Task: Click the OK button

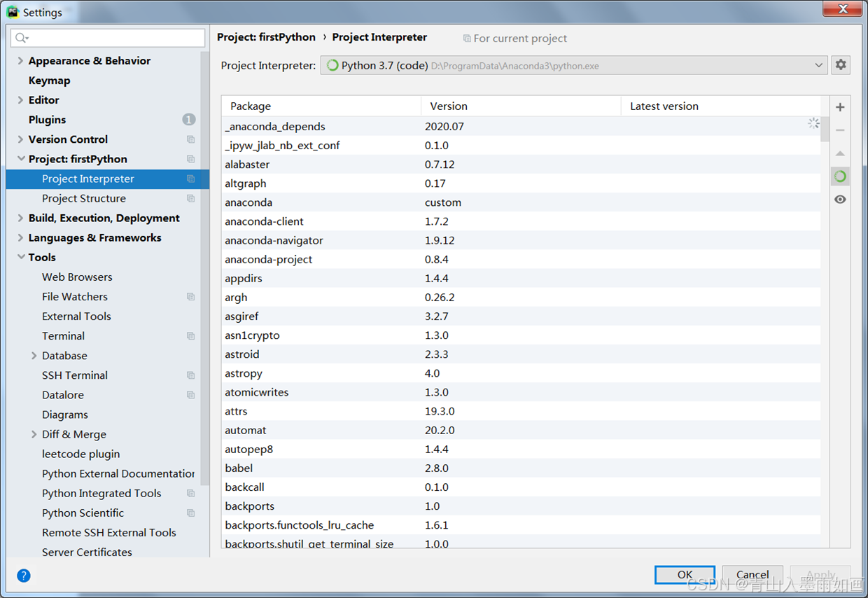Action: click(685, 574)
